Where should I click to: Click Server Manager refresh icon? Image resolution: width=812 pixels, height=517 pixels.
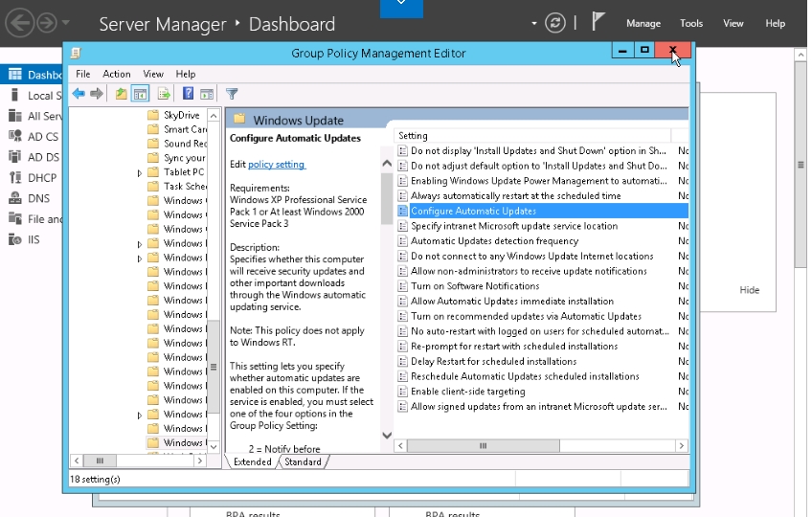(x=554, y=23)
